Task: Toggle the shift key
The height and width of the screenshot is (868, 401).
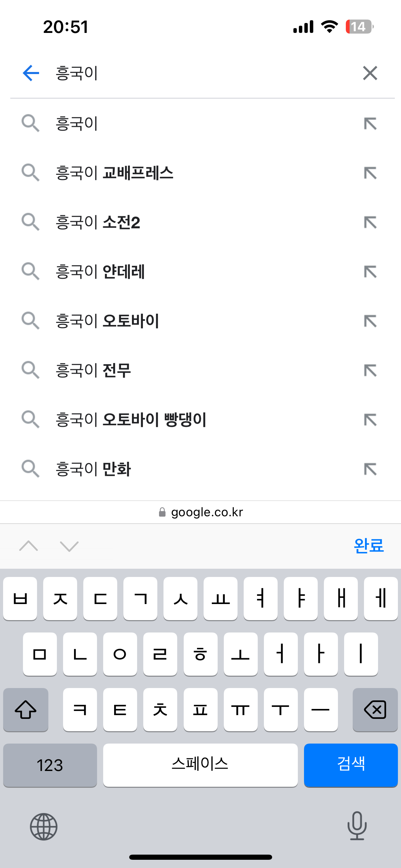Action: click(26, 710)
